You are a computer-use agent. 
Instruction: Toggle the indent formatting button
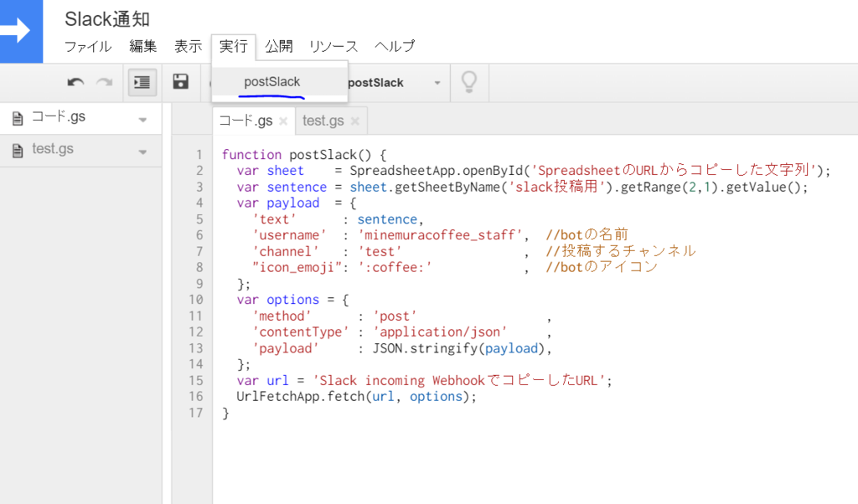point(142,82)
